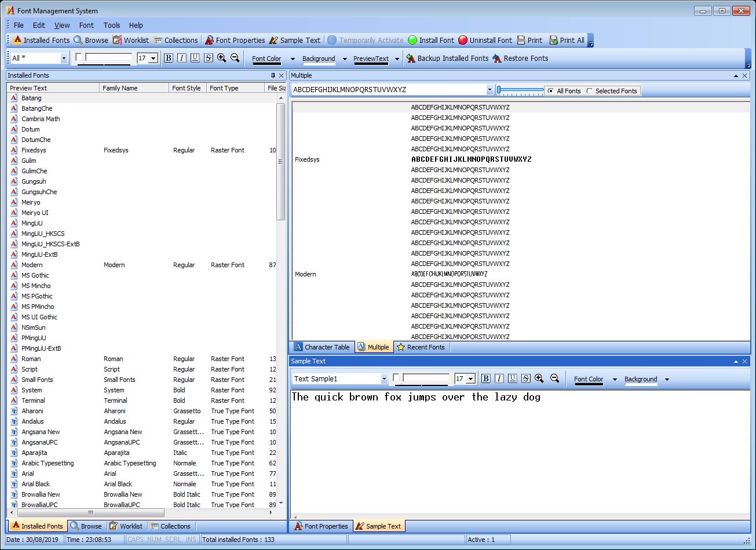Click the Print toolbar icon
Viewport: 756px width, 550px height.
521,40
